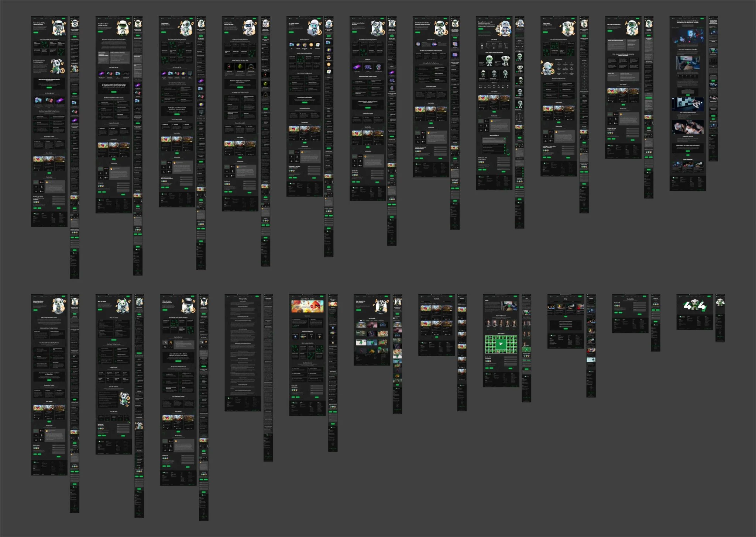756x537 pixels.
Task: Select the Contact Us desktop page frame
Action: click(x=630, y=313)
